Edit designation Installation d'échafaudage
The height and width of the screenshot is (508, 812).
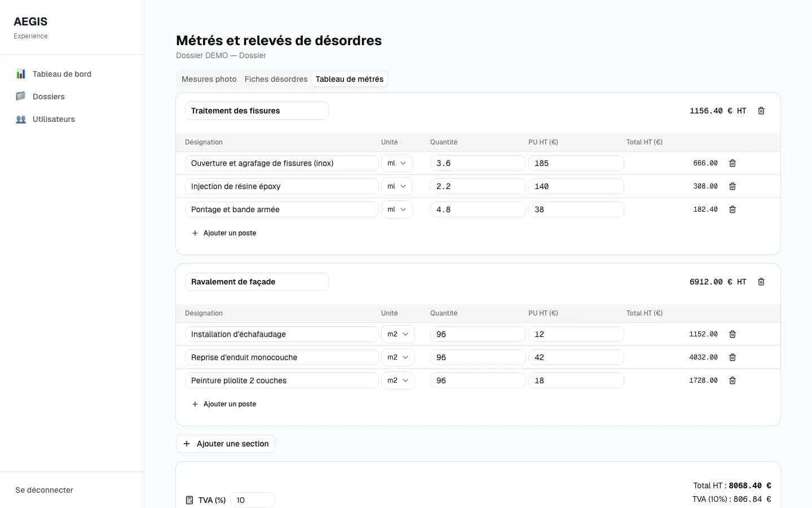282,334
